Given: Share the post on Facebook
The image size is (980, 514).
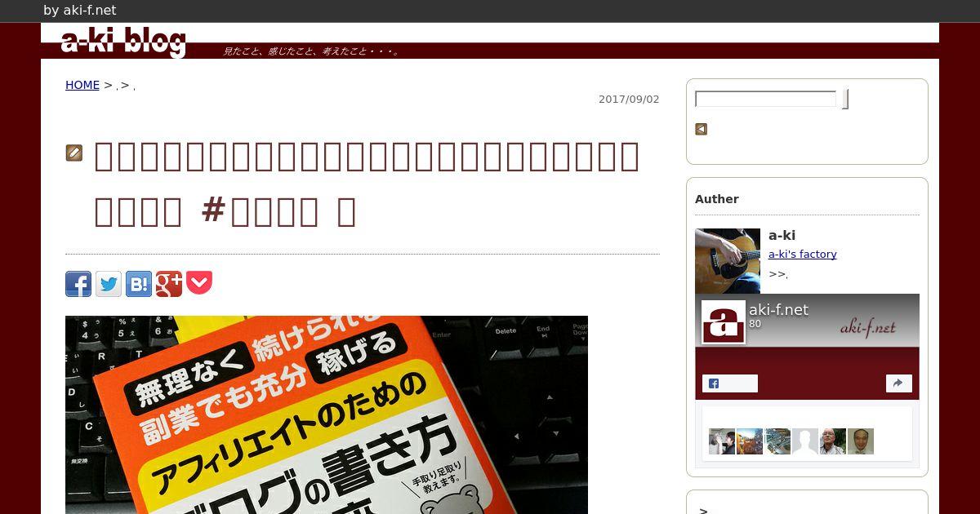Looking at the screenshot, I should [x=78, y=284].
